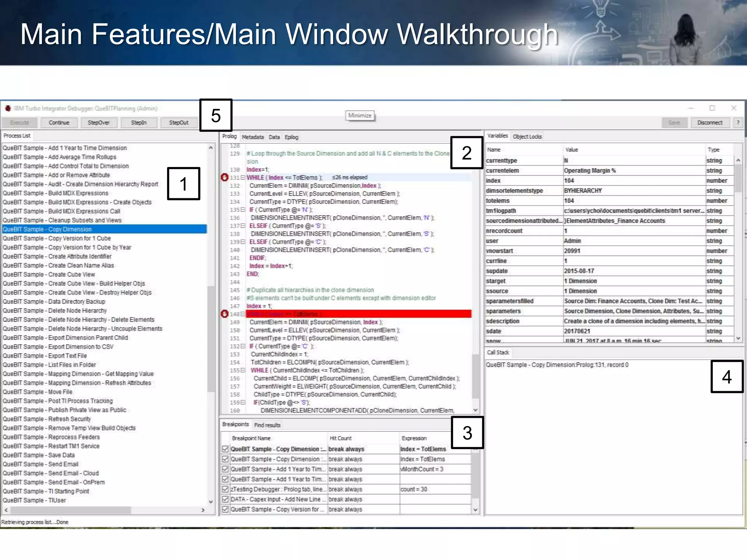Toggle breakpoint with vMonthCount = 3 expression
This screenshot has height=560, width=747.
click(x=225, y=469)
